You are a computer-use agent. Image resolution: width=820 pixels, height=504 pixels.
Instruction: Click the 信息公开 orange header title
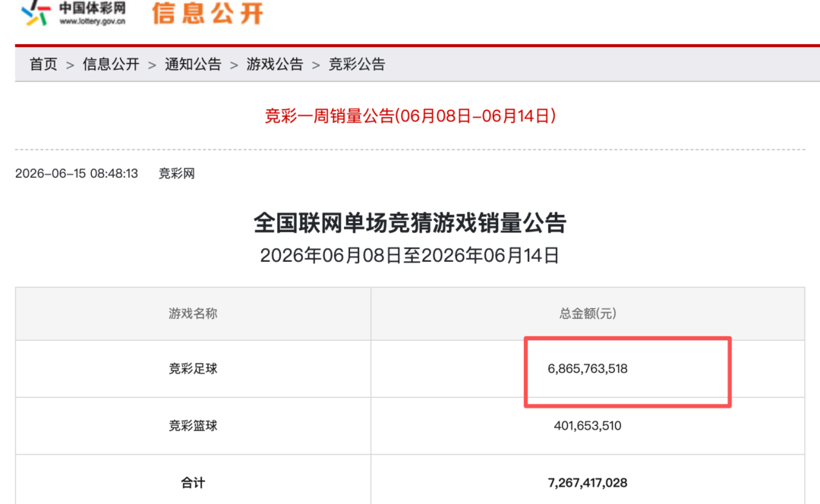click(207, 13)
